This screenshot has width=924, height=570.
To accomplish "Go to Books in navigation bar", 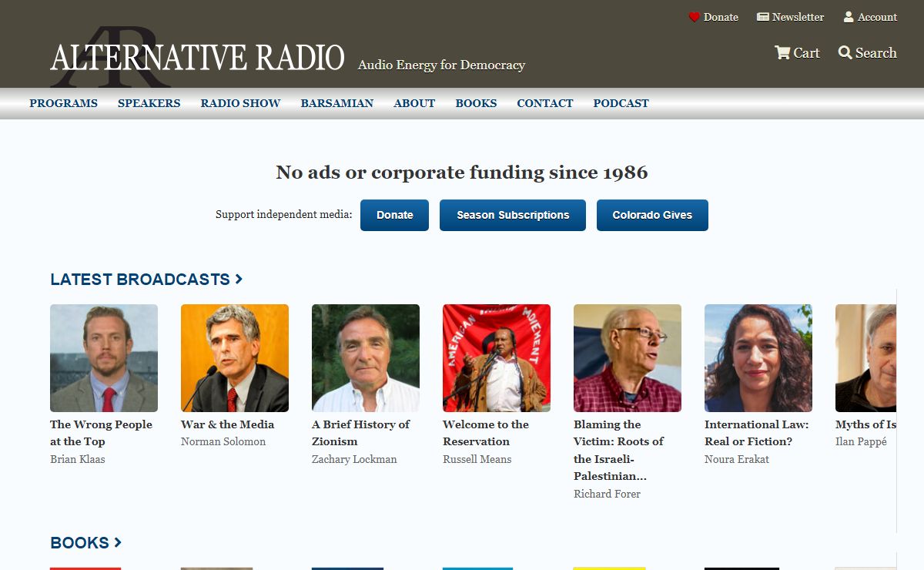I will (476, 103).
